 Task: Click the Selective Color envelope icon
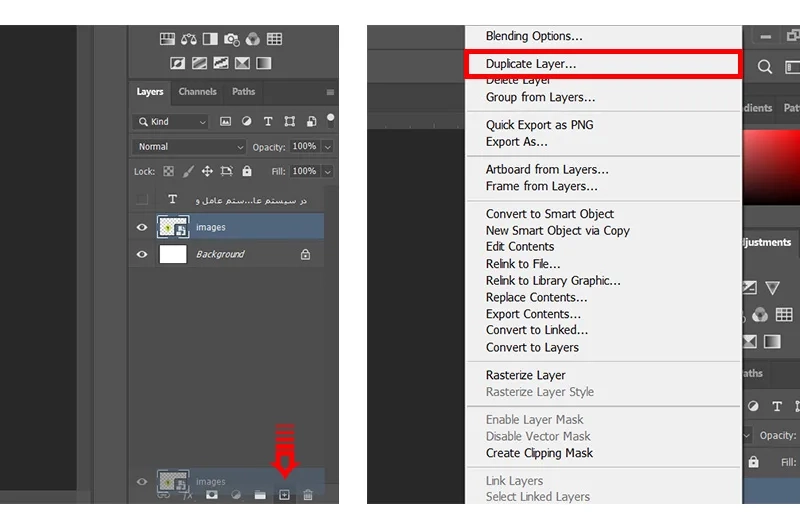click(242, 63)
